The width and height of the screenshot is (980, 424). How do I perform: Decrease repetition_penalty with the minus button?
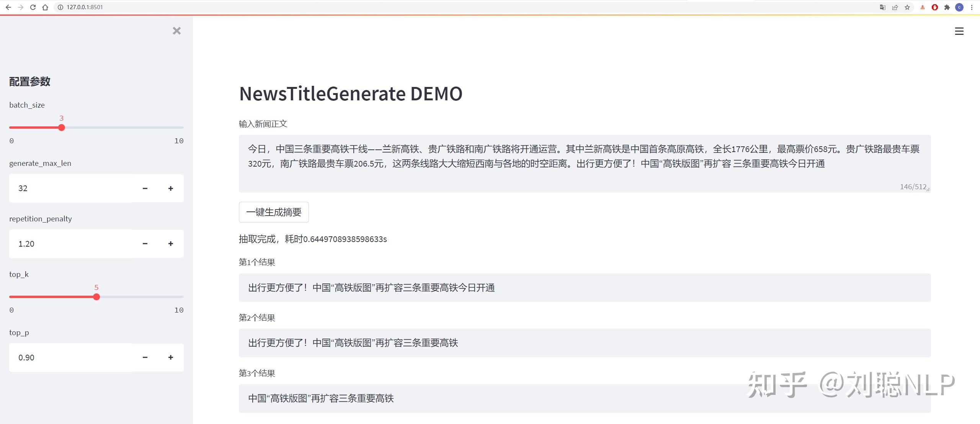(145, 244)
